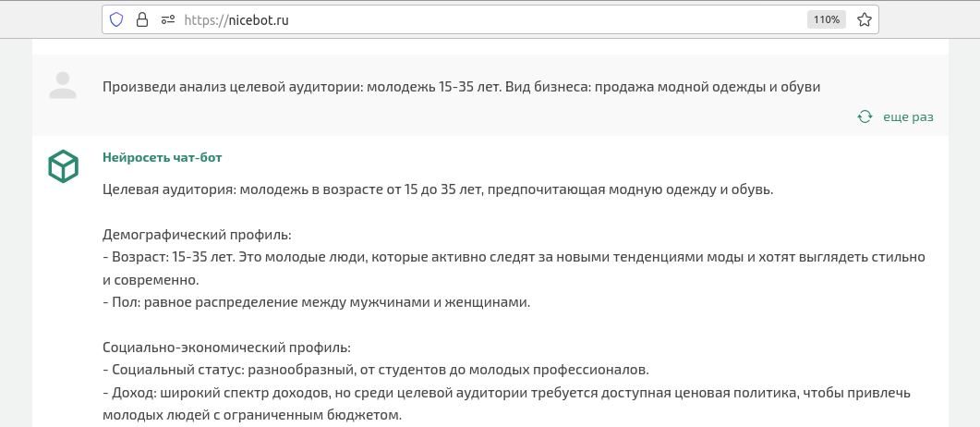Bookmark this page with the star icon
This screenshot has height=427, width=980.
click(864, 20)
